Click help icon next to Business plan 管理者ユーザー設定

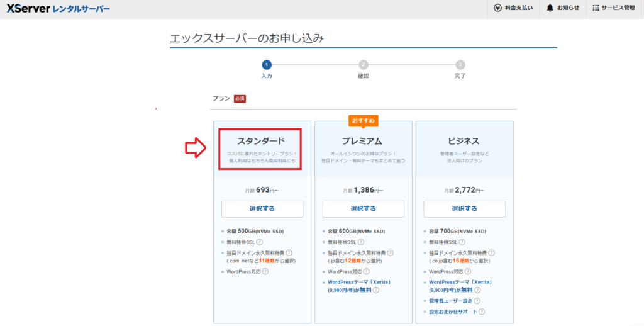pyautogui.click(x=477, y=301)
